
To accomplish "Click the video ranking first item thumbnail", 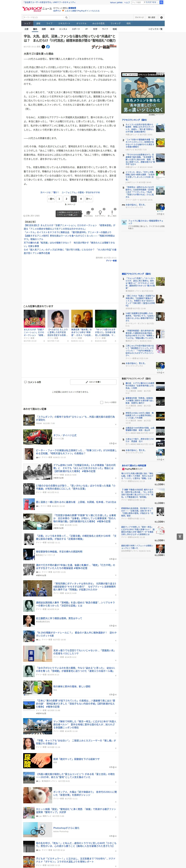I will click(160, 387).
